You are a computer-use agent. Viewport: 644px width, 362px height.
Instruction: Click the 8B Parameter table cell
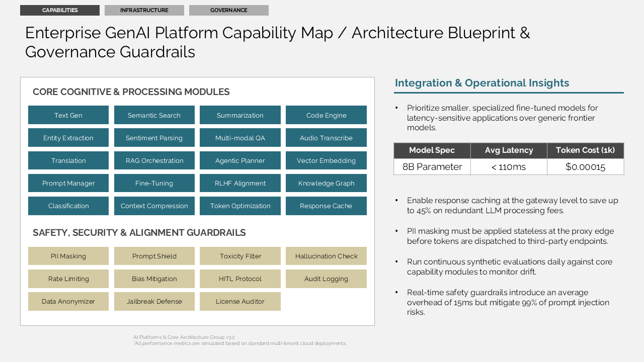point(432,167)
